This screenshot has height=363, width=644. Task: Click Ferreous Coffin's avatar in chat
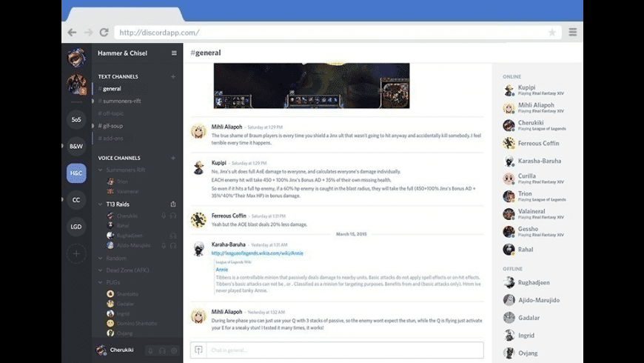point(199,220)
